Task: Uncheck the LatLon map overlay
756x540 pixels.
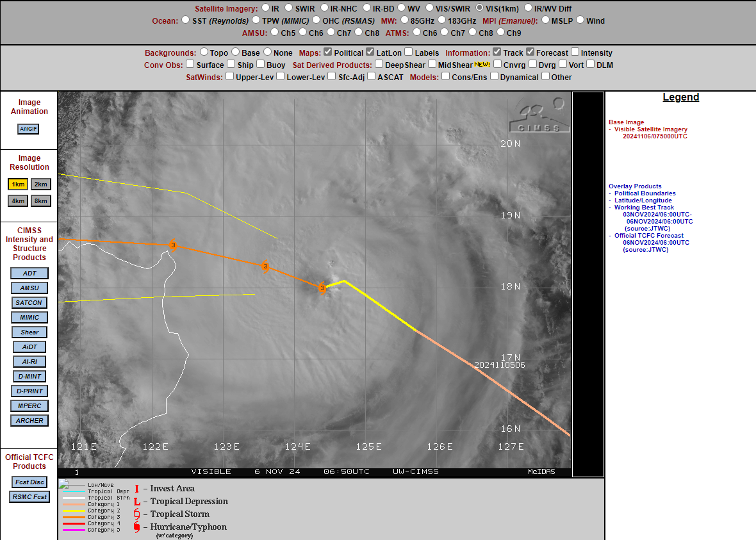Action: (x=370, y=52)
